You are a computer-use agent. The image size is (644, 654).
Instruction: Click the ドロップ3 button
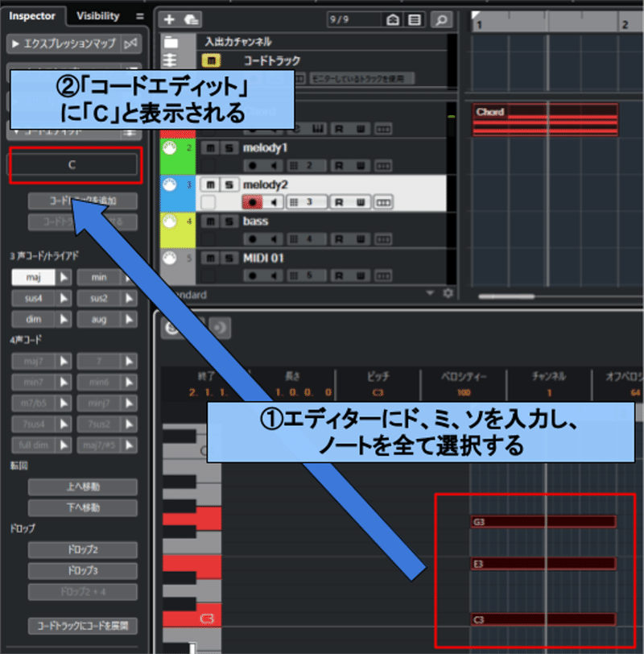[83, 570]
